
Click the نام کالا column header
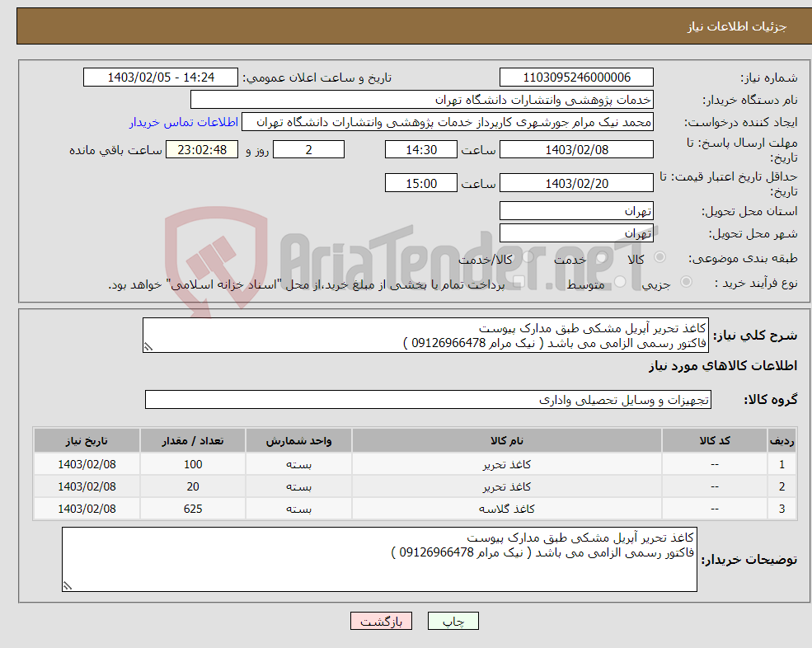pos(507,441)
